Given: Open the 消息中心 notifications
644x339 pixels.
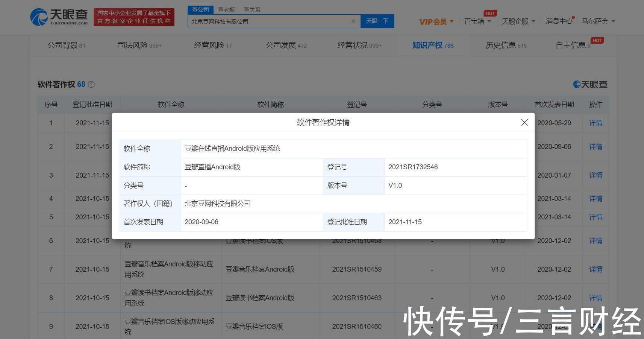Looking at the screenshot, I should (x=559, y=21).
